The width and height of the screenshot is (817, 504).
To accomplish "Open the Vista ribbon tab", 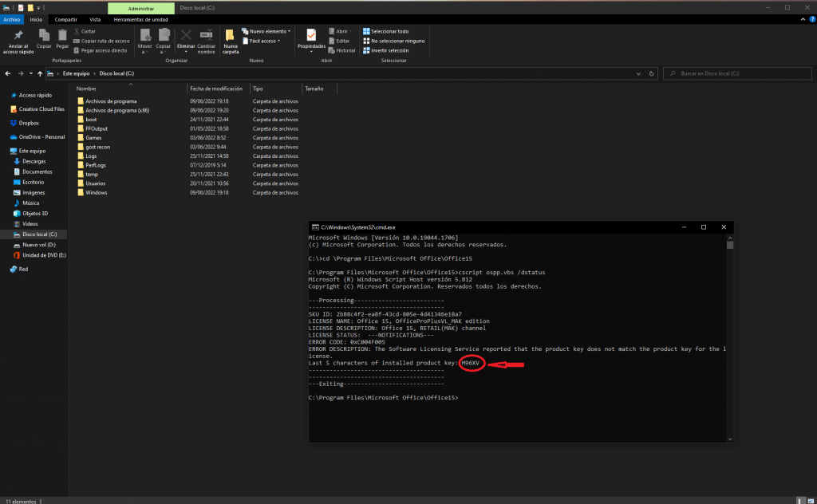I will point(95,18).
